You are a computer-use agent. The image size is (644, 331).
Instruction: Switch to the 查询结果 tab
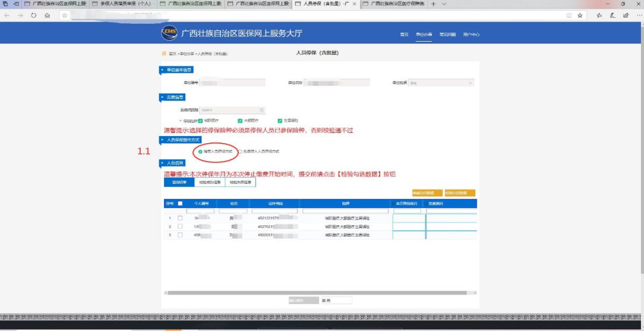(179, 182)
